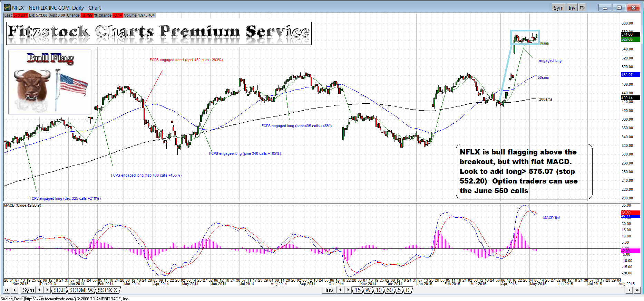This screenshot has height=301, width=644.
Task: Click left arrow beside bottom Sym button
Action: [x=40, y=290]
